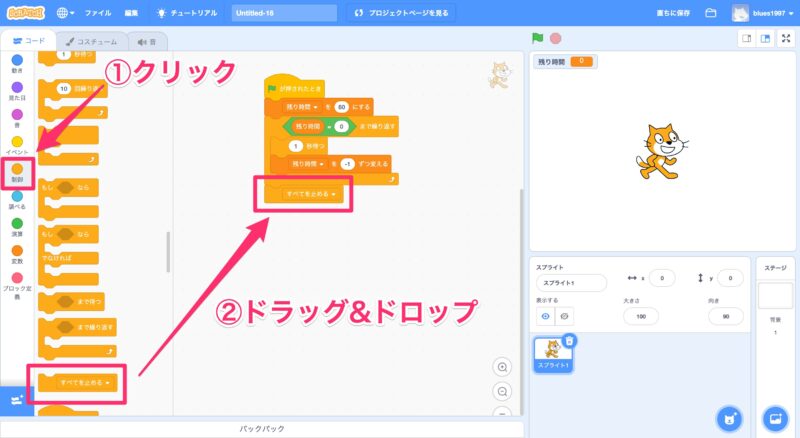Image resolution: width=800 pixels, height=438 pixels.
Task: Open the すべてを止める dropdown in the script
Action: pyautogui.click(x=329, y=194)
